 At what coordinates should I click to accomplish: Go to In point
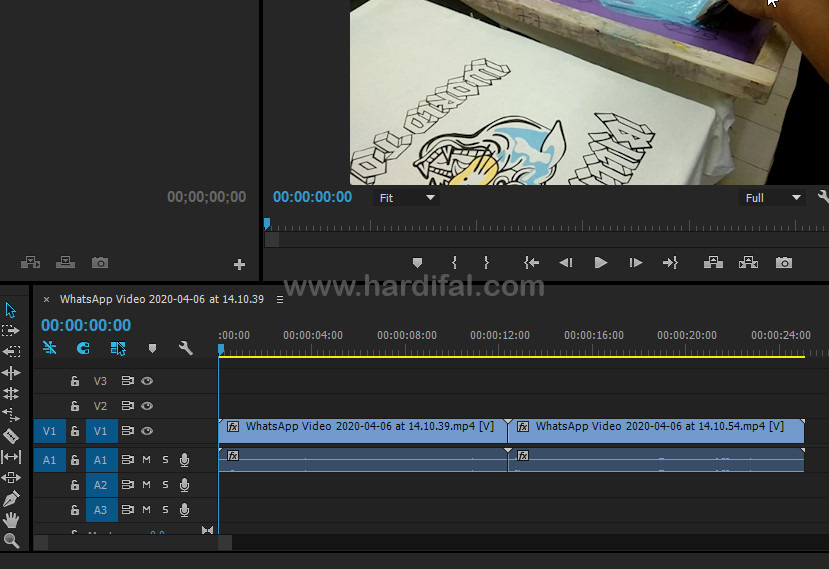tap(531, 262)
